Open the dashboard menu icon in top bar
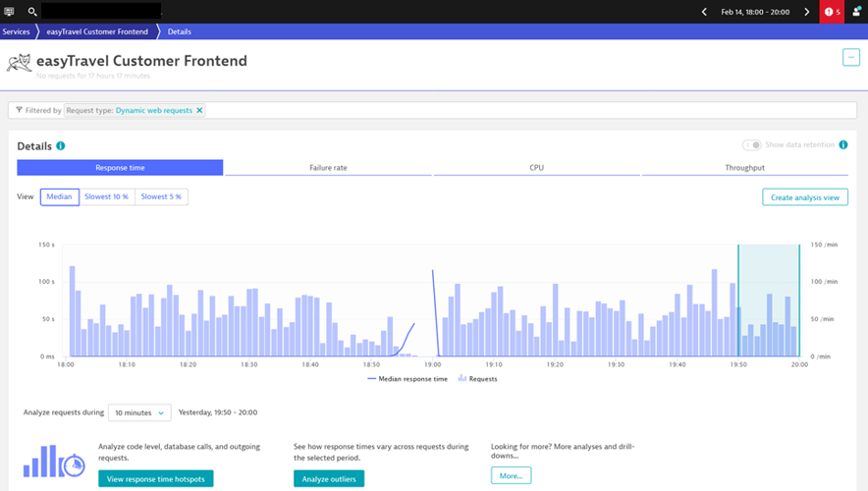This screenshot has height=491, width=868. tap(9, 12)
